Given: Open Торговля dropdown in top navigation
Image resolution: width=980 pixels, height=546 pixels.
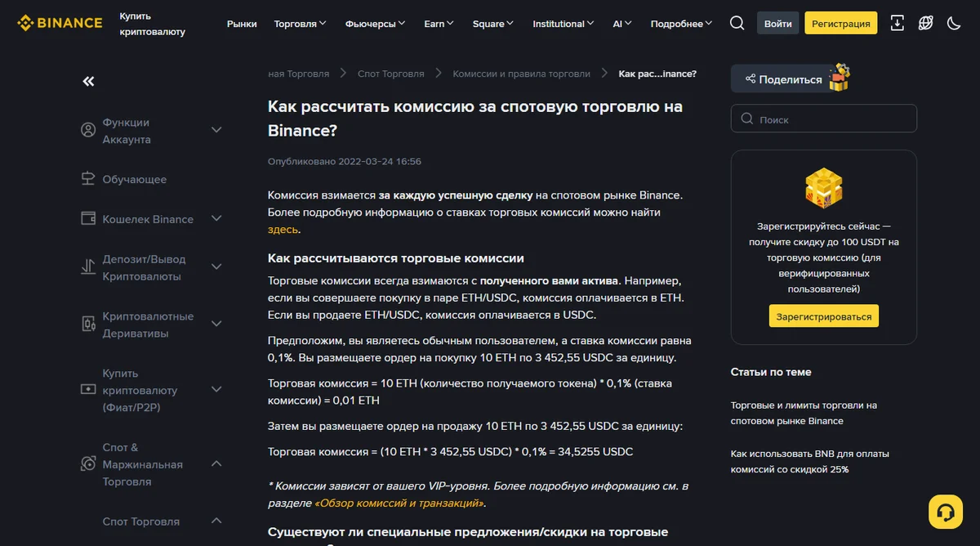Looking at the screenshot, I should pyautogui.click(x=300, y=24).
